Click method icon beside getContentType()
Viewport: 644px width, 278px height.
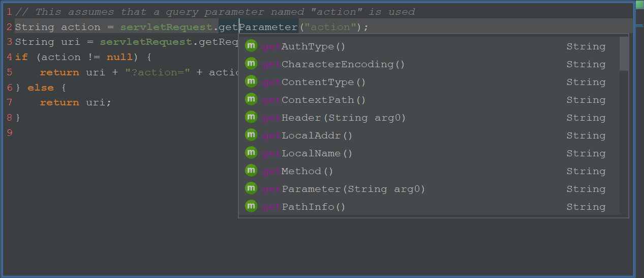pos(251,81)
